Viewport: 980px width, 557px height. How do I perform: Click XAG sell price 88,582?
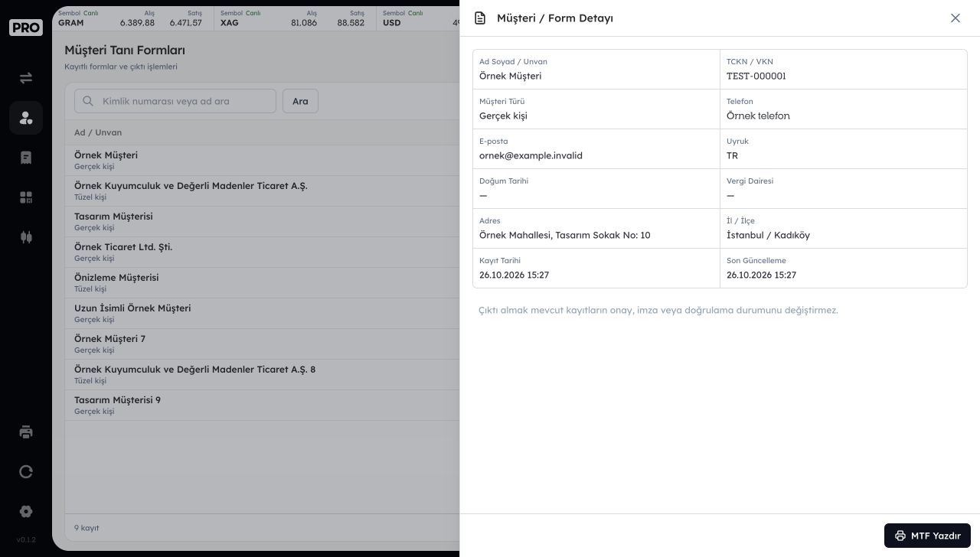351,23
